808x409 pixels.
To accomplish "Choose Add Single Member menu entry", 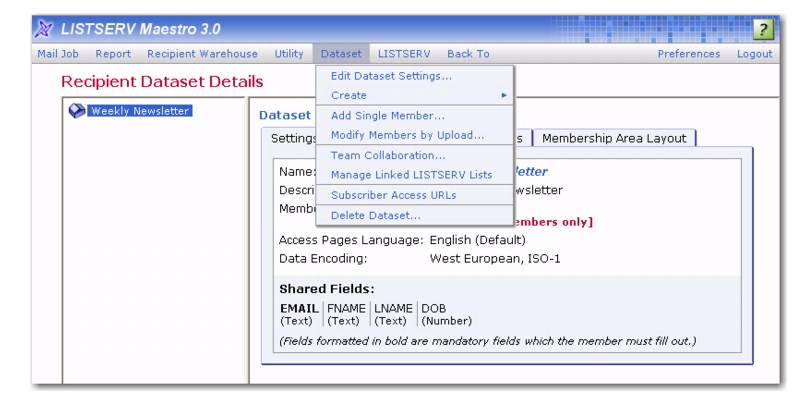I will (x=415, y=115).
